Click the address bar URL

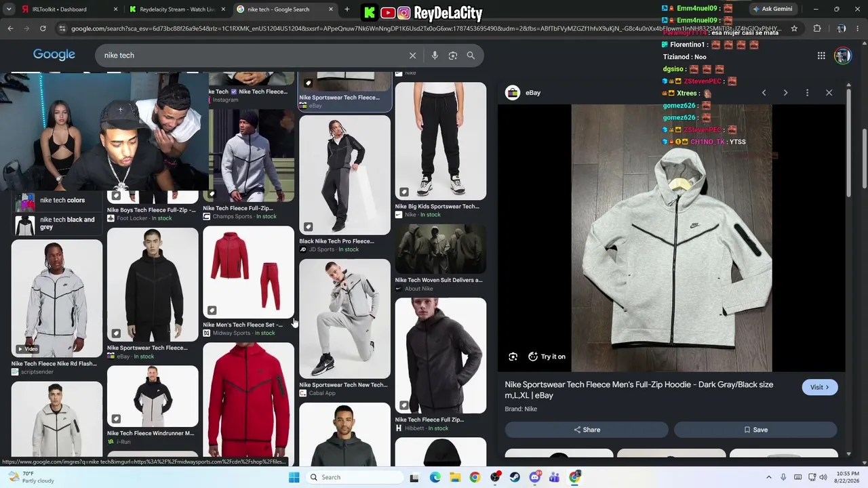426,28
